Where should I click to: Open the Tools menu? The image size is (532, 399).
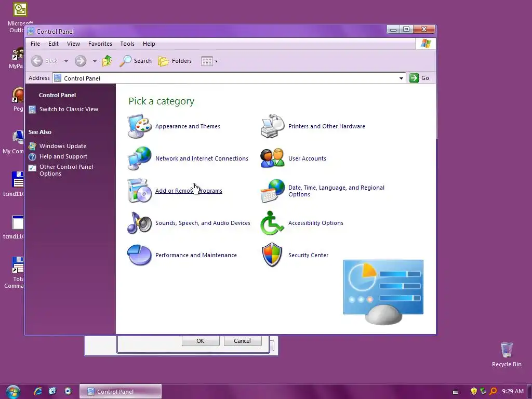pyautogui.click(x=127, y=44)
